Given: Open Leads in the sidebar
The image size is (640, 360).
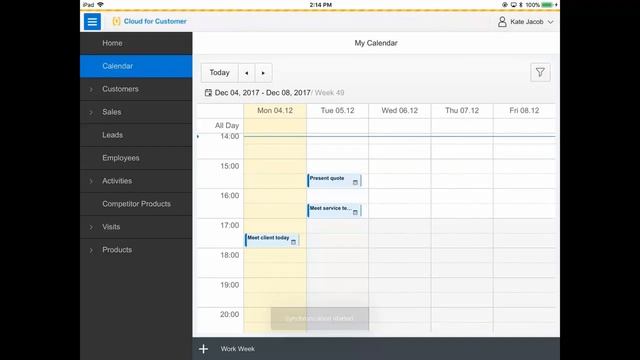Looking at the screenshot, I should click(136, 135).
